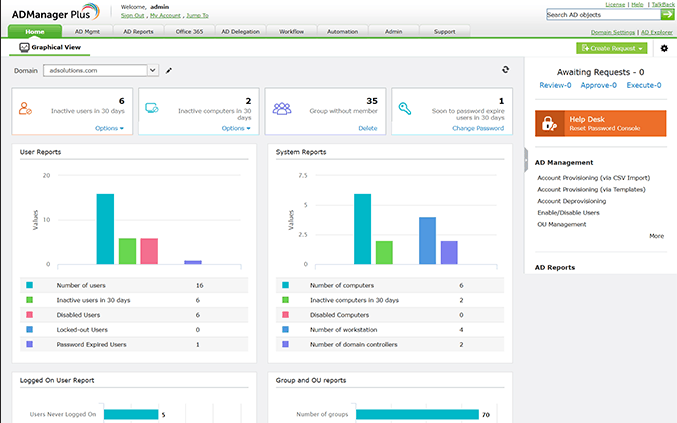This screenshot has height=423, width=677.
Task: Open the Support tab
Action: point(444,32)
